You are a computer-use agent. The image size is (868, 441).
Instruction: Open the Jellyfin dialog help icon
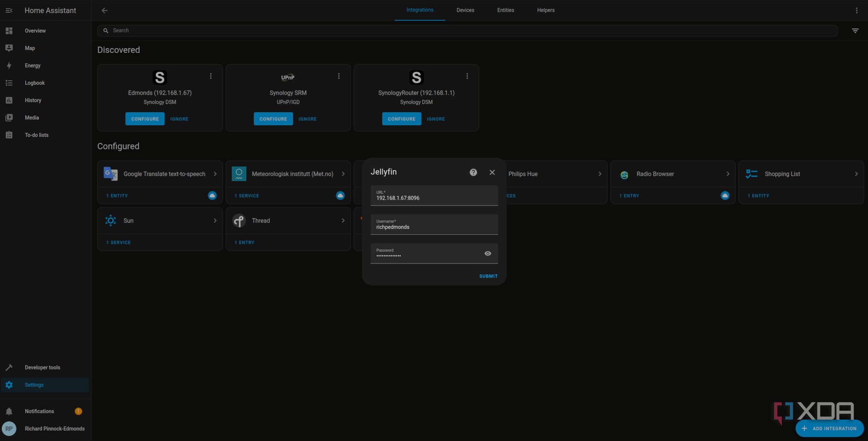[x=473, y=172]
